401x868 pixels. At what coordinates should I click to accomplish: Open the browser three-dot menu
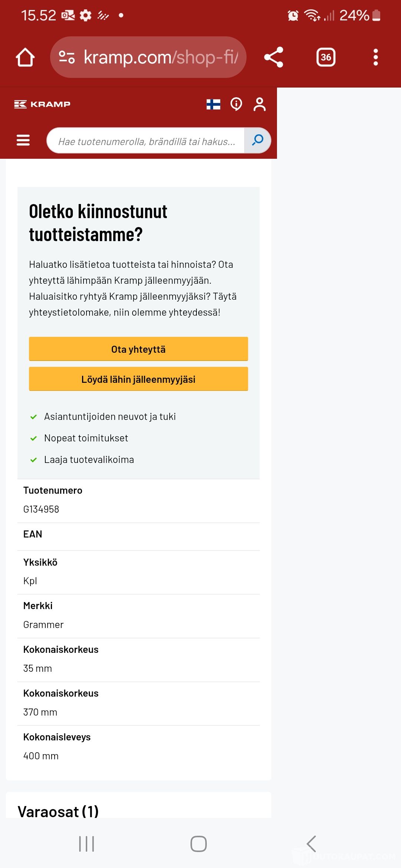pyautogui.click(x=376, y=57)
